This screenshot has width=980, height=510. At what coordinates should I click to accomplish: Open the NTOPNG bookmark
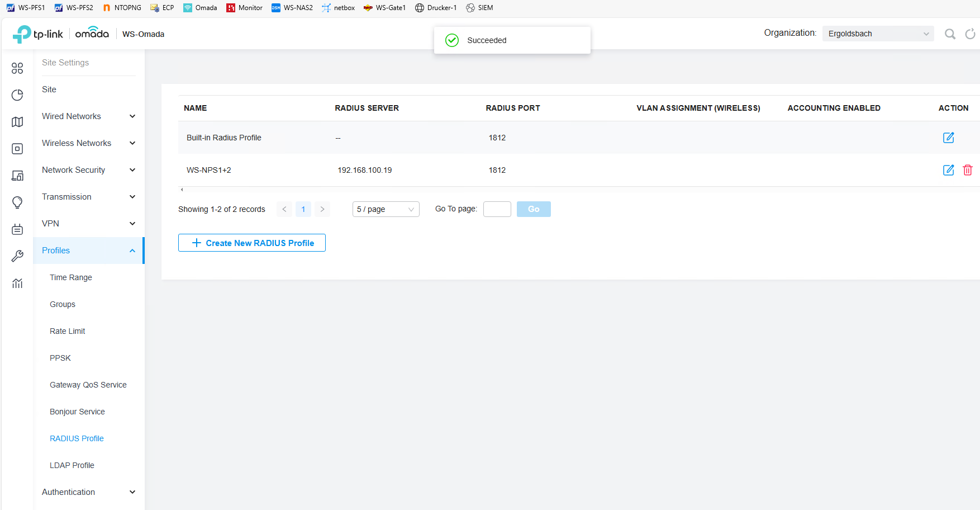coord(122,8)
